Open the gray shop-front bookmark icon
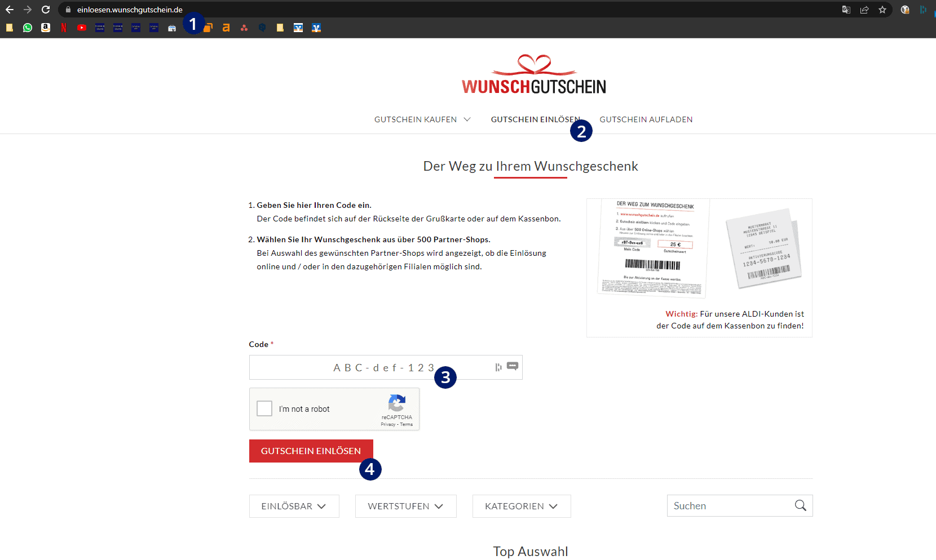The image size is (936, 560). [172, 28]
